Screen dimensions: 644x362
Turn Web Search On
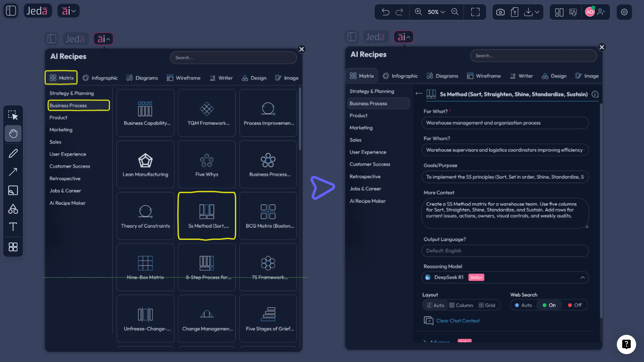tap(549, 305)
